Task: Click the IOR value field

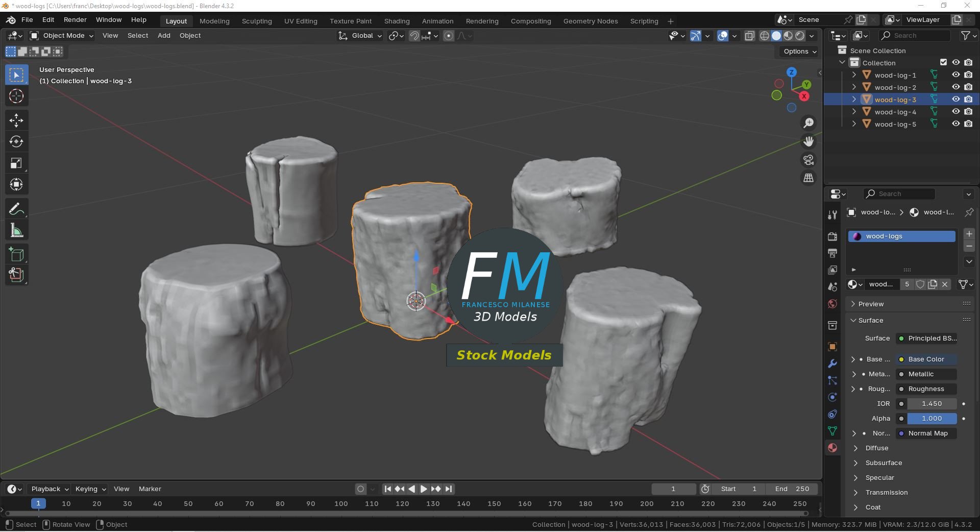Action: coord(932,403)
